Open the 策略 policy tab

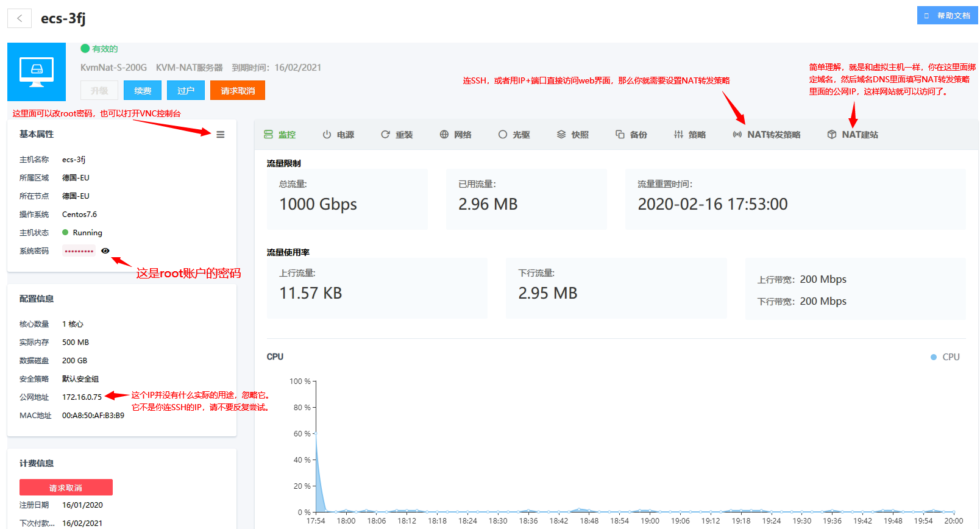tap(690, 135)
